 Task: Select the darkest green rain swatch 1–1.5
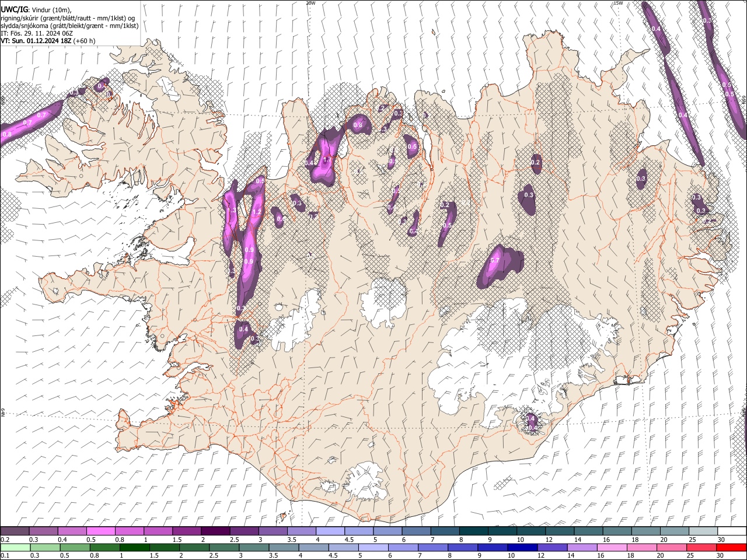134,547
